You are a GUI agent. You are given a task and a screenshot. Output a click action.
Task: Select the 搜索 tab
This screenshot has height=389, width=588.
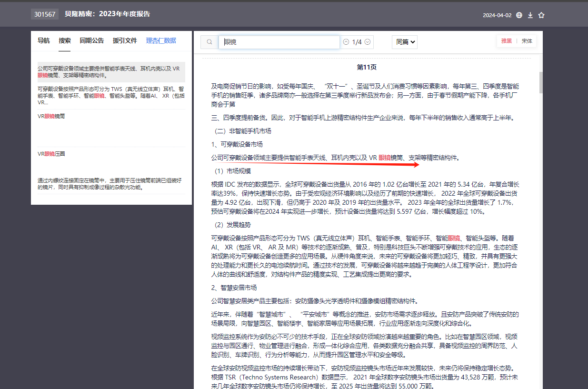click(x=65, y=40)
